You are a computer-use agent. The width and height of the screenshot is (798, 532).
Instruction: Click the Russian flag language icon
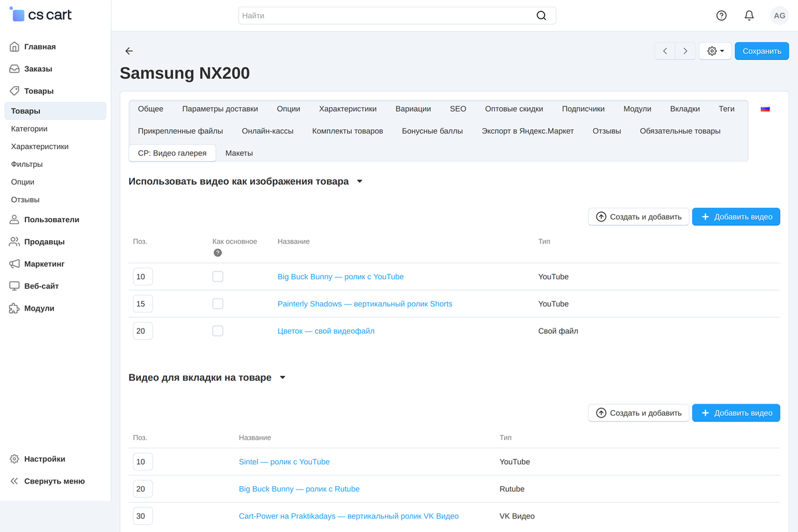(765, 108)
